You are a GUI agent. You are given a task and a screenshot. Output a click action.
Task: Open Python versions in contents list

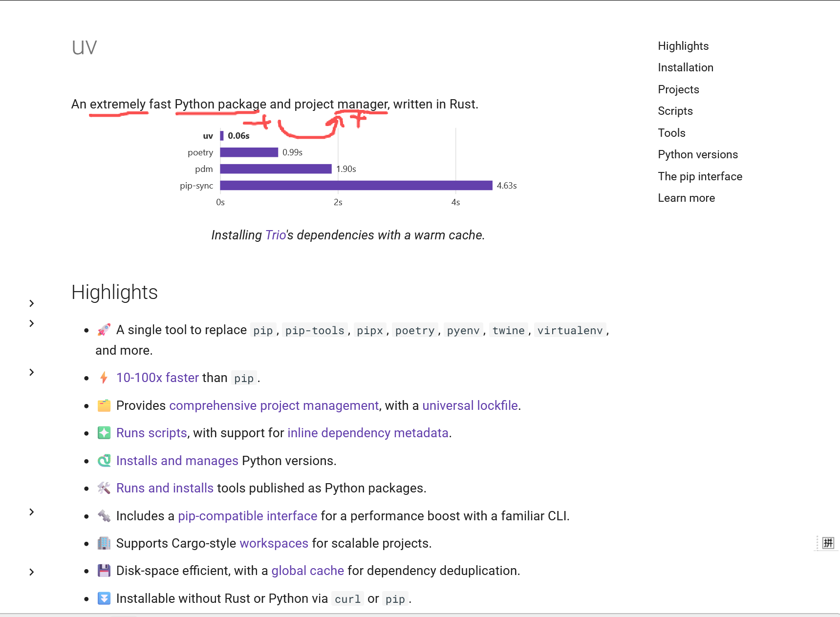click(698, 154)
